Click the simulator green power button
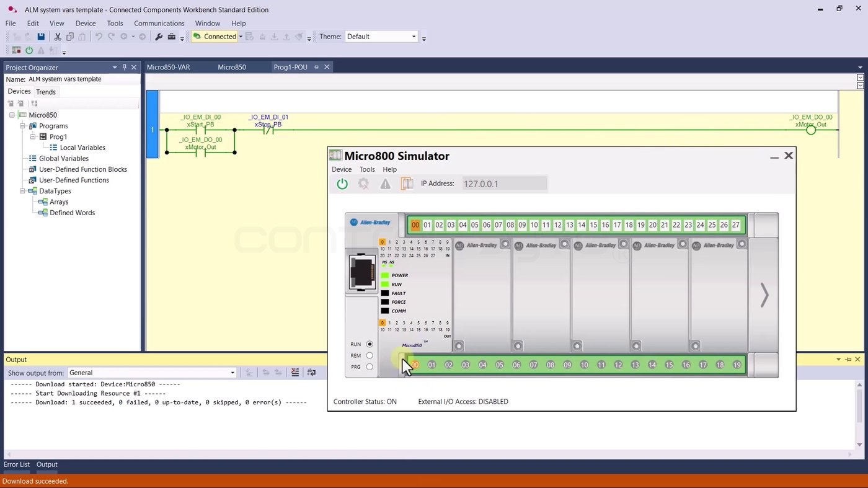This screenshot has width=868, height=488. point(342,184)
